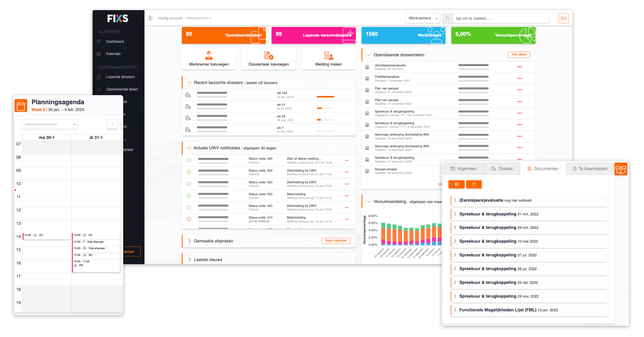Open three-dots menu for Zieke uit dienst melding
The height and width of the screenshot is (337, 644).
coord(347,160)
